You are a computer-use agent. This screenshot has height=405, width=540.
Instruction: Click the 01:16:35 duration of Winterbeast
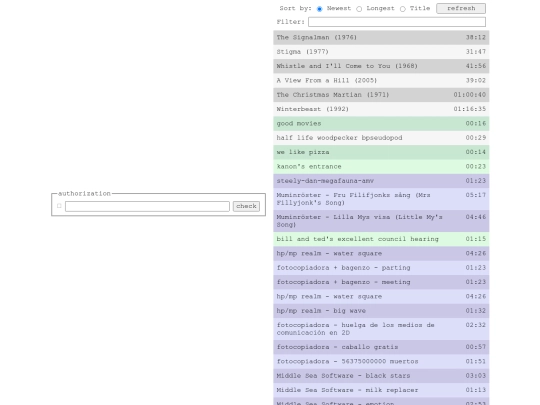(x=469, y=109)
